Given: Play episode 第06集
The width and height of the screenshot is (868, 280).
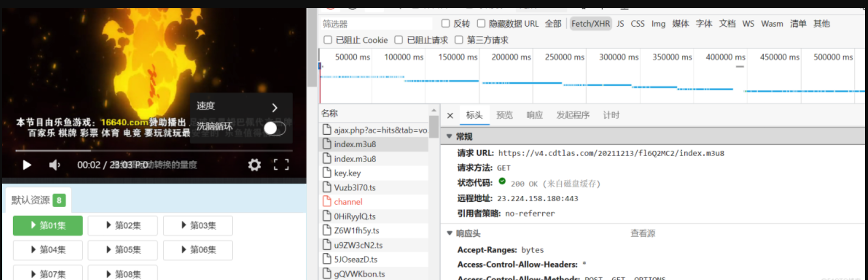Looking at the screenshot, I should coord(198,250).
